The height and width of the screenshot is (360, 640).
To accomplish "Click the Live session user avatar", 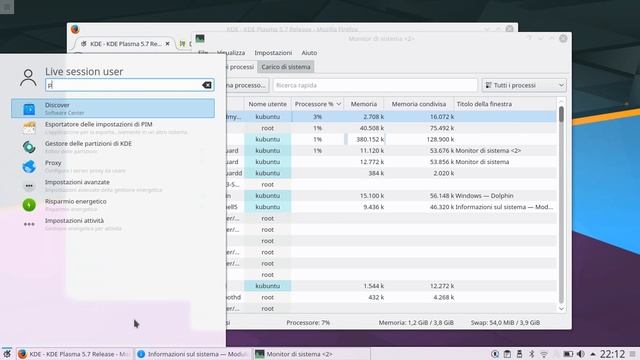I will (x=28, y=78).
